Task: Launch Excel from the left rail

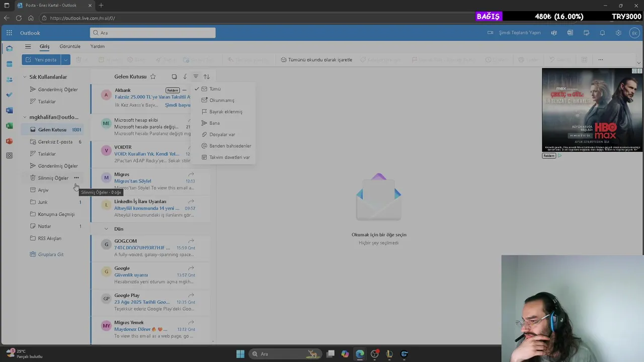Action: pyautogui.click(x=9, y=126)
